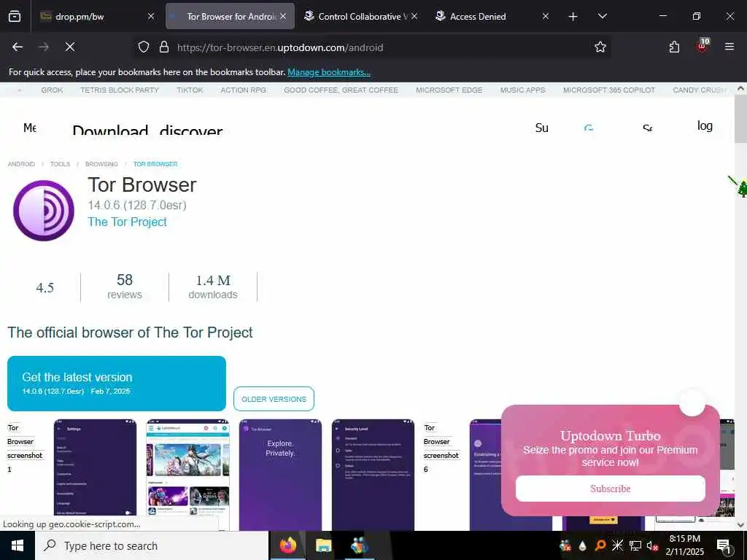Open Firefox View icon in the tab strip
The height and width of the screenshot is (560, 747).
point(15,16)
